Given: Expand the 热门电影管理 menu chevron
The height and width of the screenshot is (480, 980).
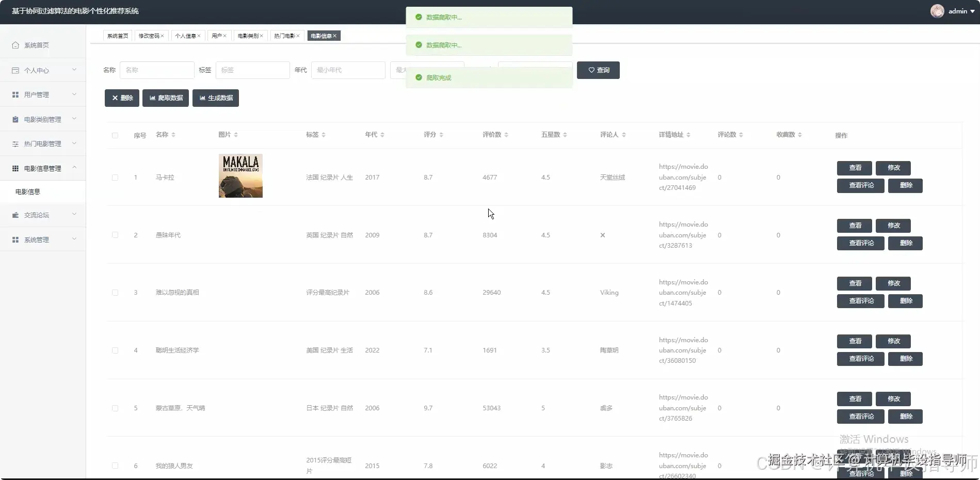Looking at the screenshot, I should pos(74,143).
